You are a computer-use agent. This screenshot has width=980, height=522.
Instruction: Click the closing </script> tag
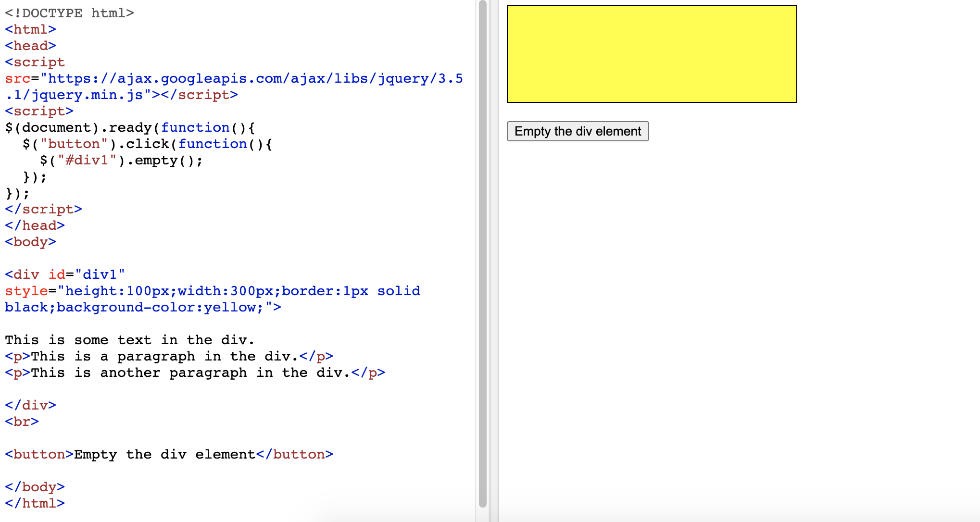click(x=43, y=209)
